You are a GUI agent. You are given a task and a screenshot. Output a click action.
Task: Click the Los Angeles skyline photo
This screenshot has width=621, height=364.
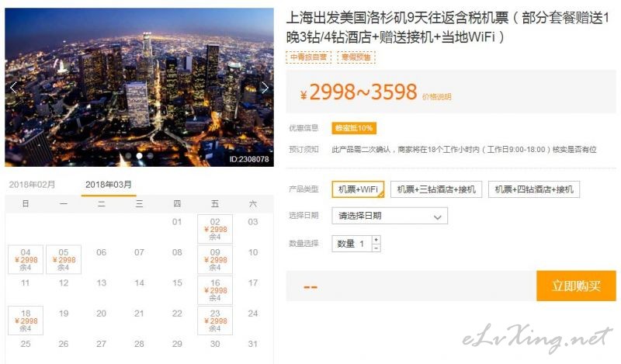point(139,87)
